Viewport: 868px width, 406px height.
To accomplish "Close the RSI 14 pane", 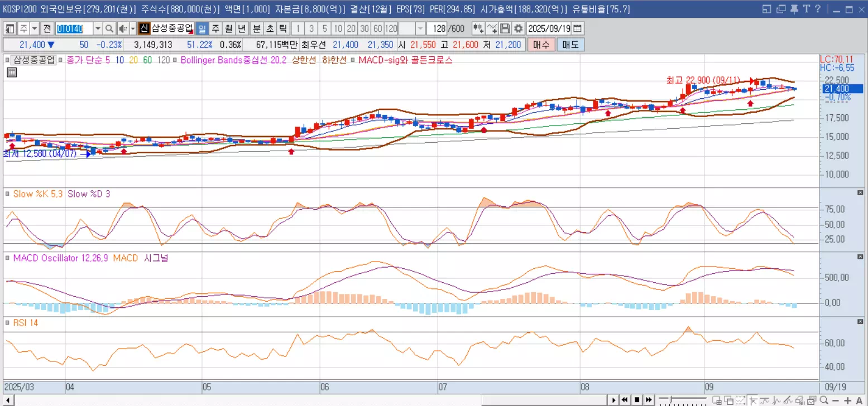I will (860, 321).
